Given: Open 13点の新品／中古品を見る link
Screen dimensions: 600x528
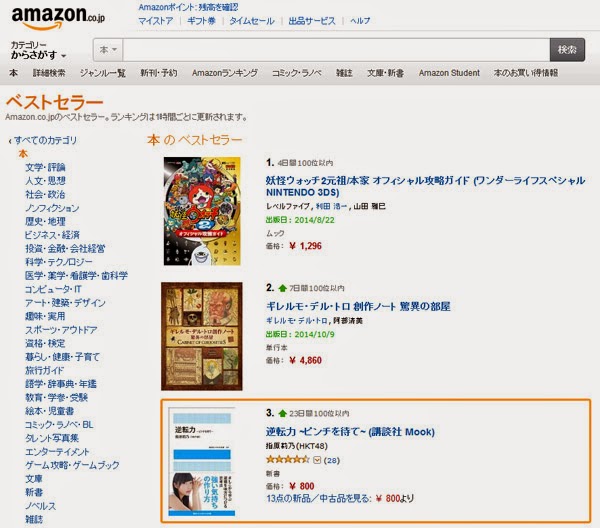Looking at the screenshot, I should tap(318, 499).
